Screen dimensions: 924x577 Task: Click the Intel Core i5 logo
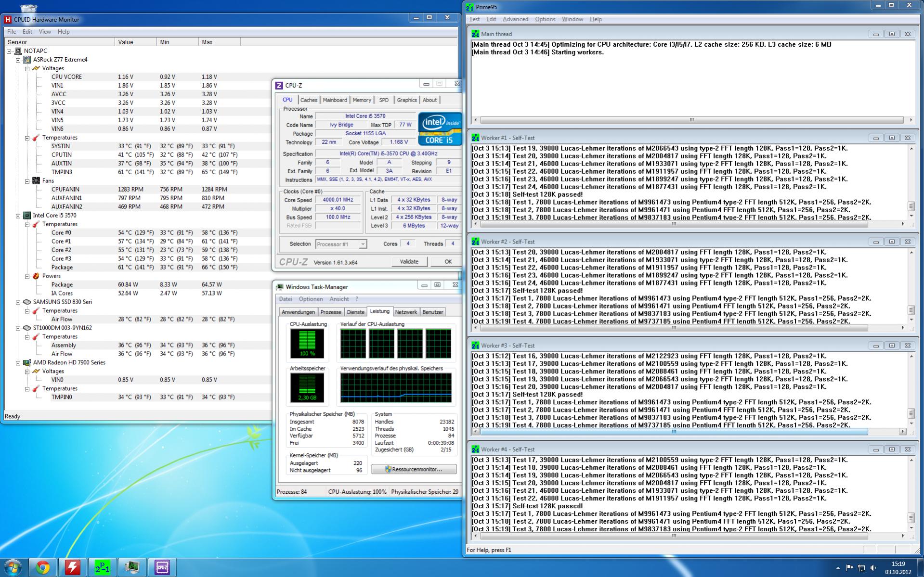tap(439, 128)
